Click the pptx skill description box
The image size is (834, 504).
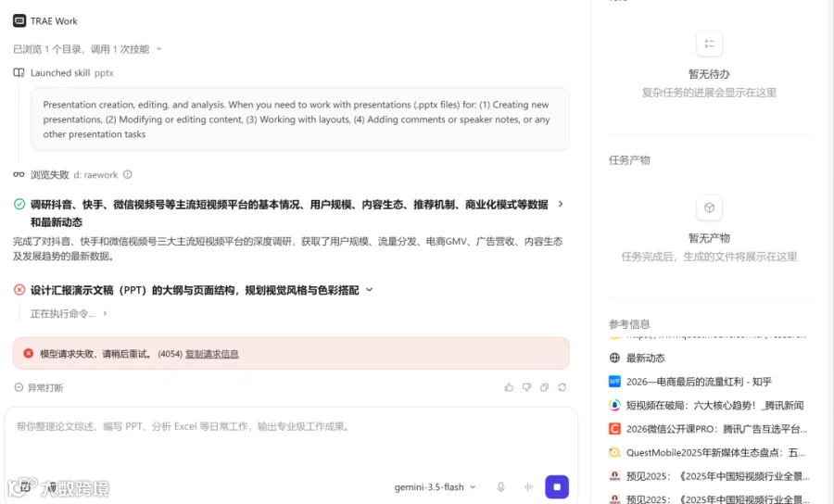click(x=300, y=120)
